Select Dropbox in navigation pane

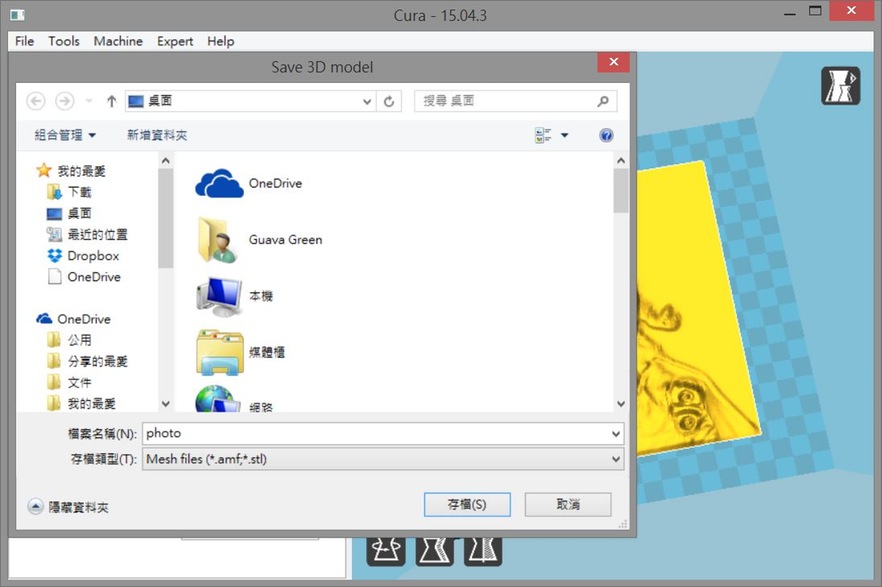pyautogui.click(x=83, y=256)
